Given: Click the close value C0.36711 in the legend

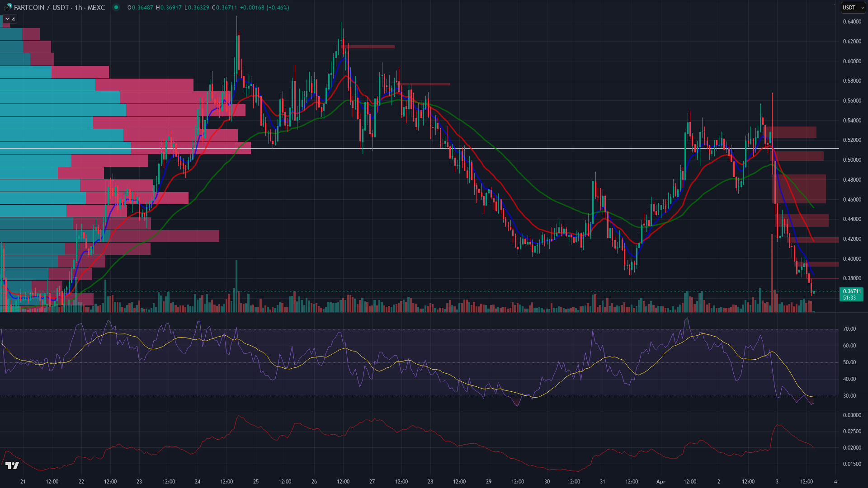Looking at the screenshot, I should 225,8.
